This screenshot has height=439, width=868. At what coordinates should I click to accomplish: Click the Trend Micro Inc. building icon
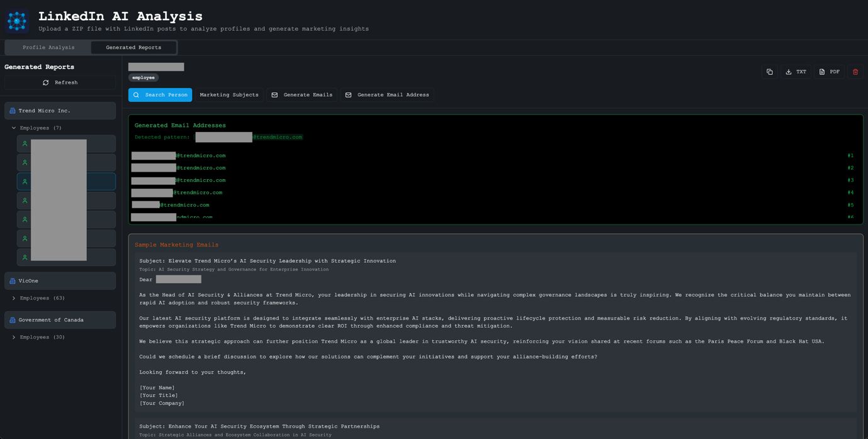pos(12,111)
